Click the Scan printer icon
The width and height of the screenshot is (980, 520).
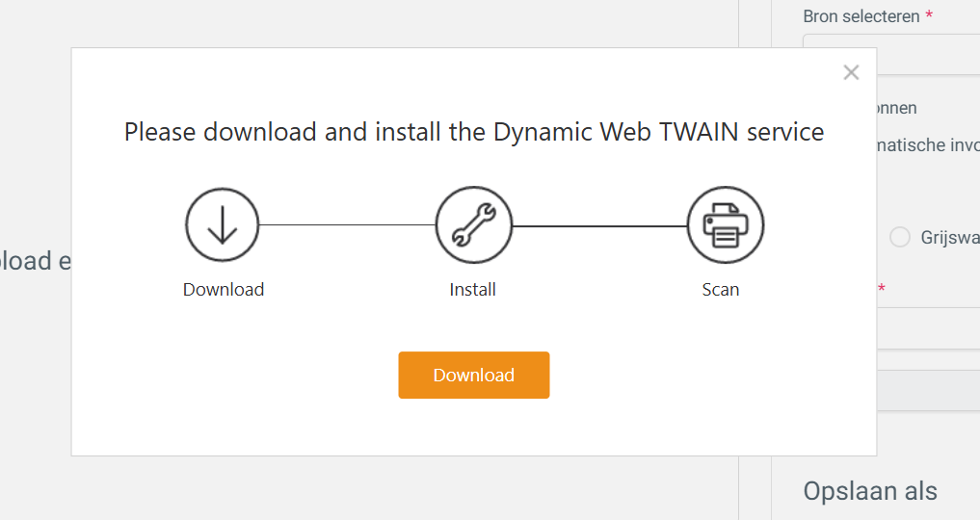[725, 224]
